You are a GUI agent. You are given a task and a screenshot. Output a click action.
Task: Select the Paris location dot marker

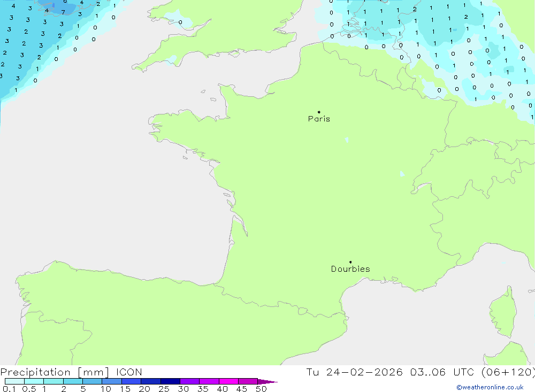coord(319,112)
